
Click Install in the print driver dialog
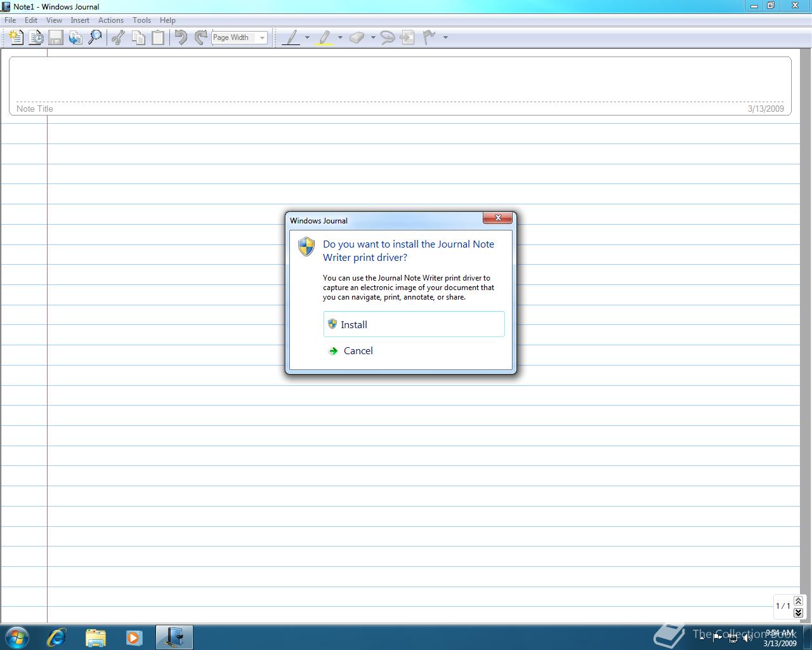click(x=414, y=324)
